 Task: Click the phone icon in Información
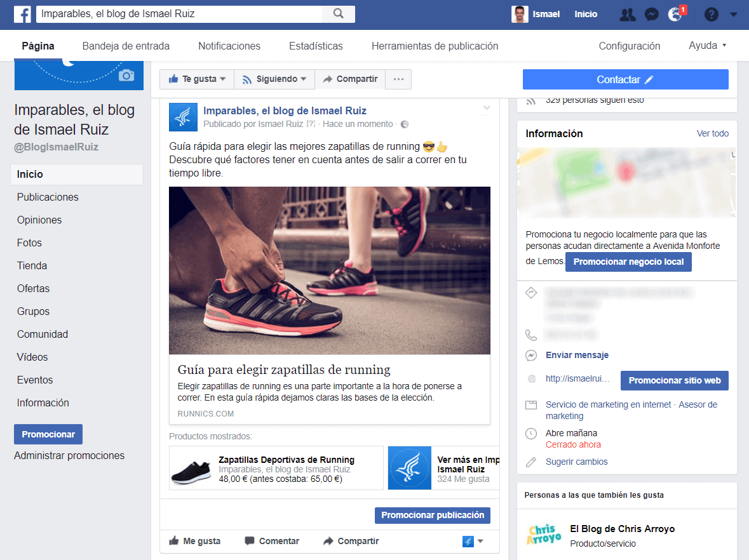[531, 335]
